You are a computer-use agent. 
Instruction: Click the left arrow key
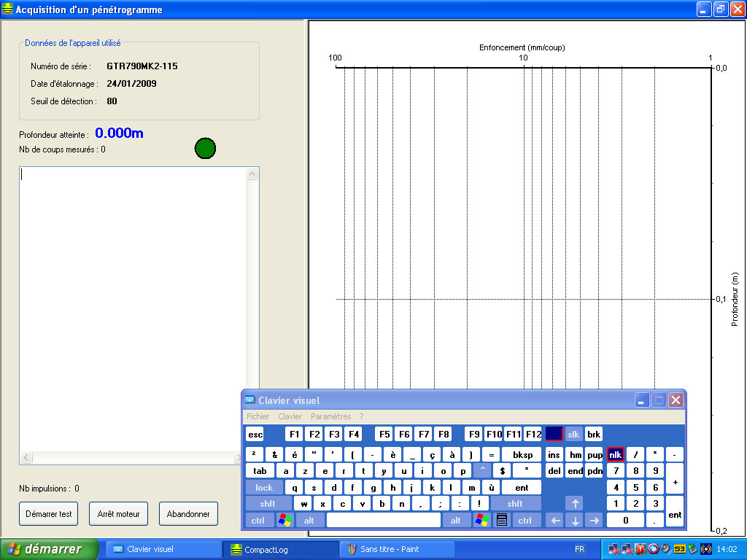point(555,520)
